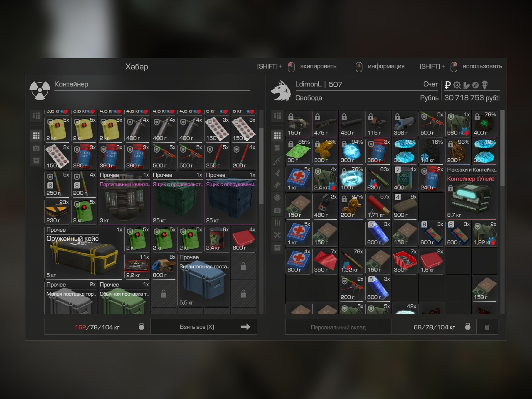Screen dimensions: 532x399
Task: Select the gear currency icon
Action: [x=457, y=85]
